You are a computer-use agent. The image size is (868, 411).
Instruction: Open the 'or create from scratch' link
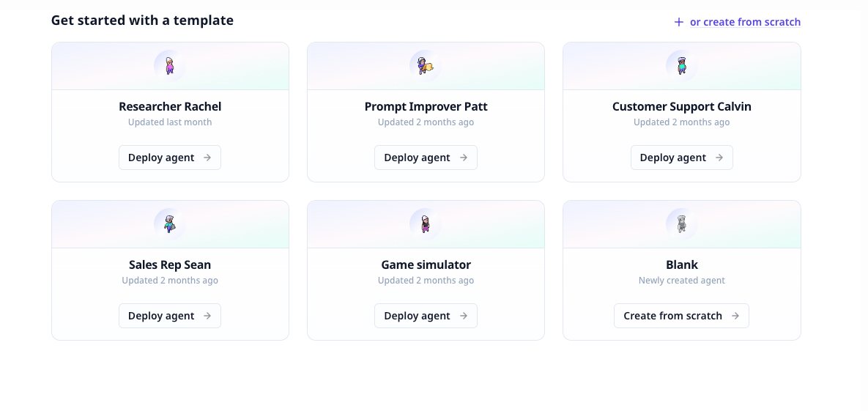click(745, 22)
